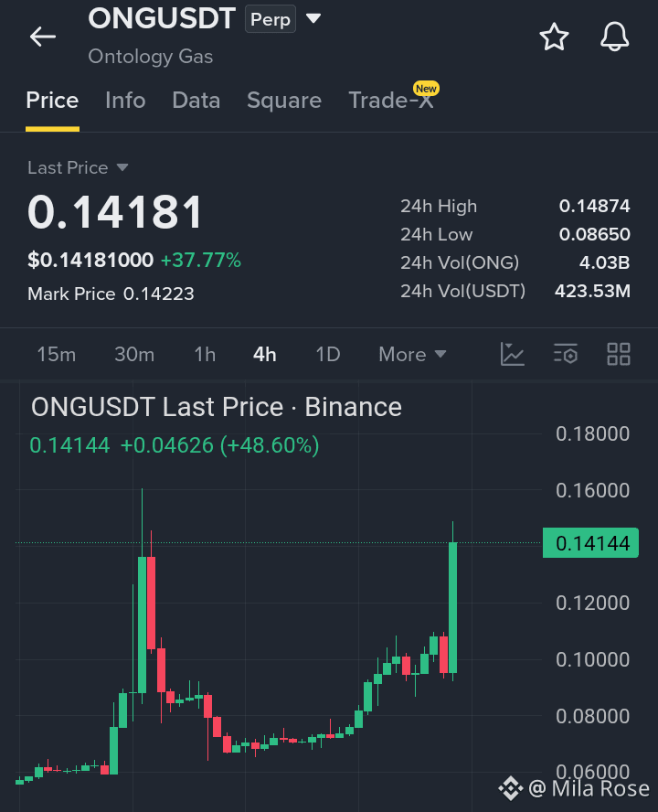658x812 pixels.
Task: Tap the 0.08000 price axis label
Action: pos(592,716)
